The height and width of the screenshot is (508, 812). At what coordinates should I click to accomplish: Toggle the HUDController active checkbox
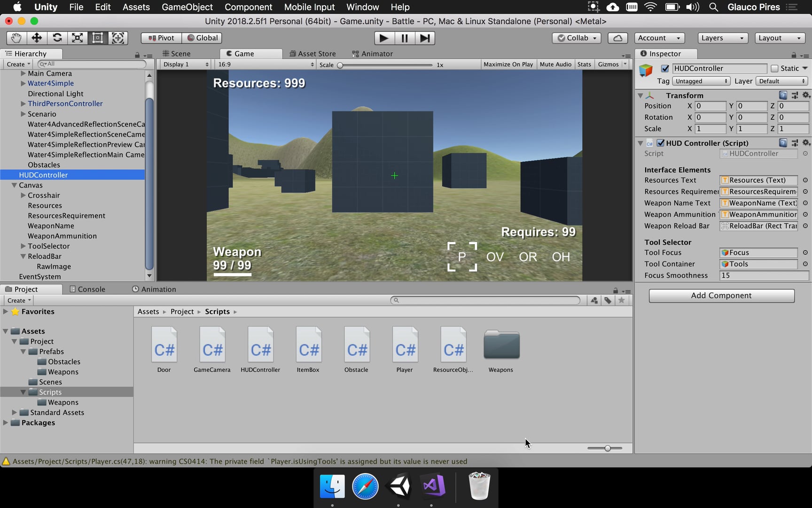pos(665,69)
